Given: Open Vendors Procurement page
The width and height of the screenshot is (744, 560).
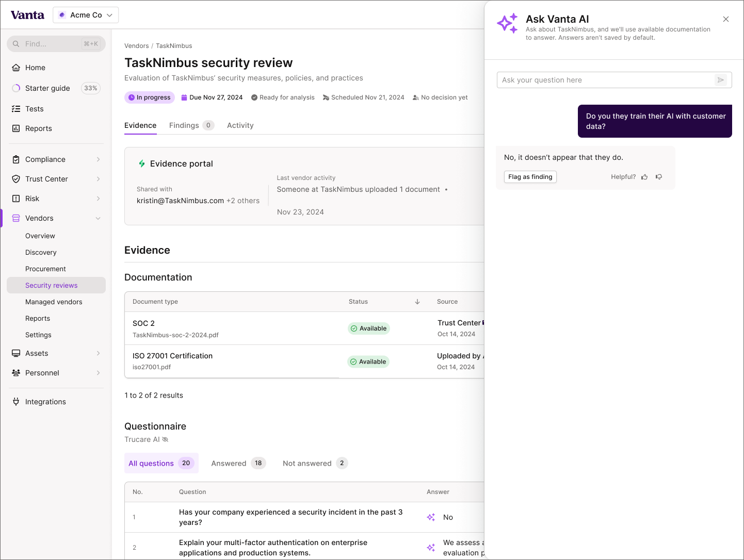Looking at the screenshot, I should tap(45, 269).
